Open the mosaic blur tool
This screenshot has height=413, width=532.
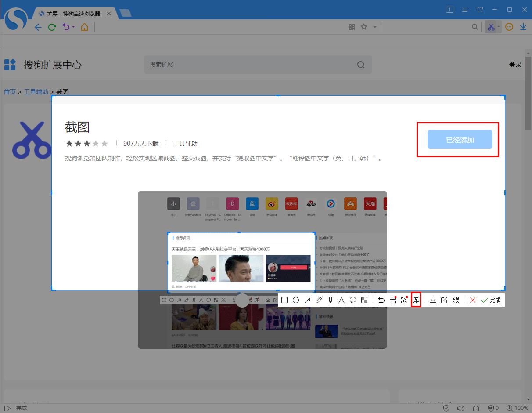(364, 300)
